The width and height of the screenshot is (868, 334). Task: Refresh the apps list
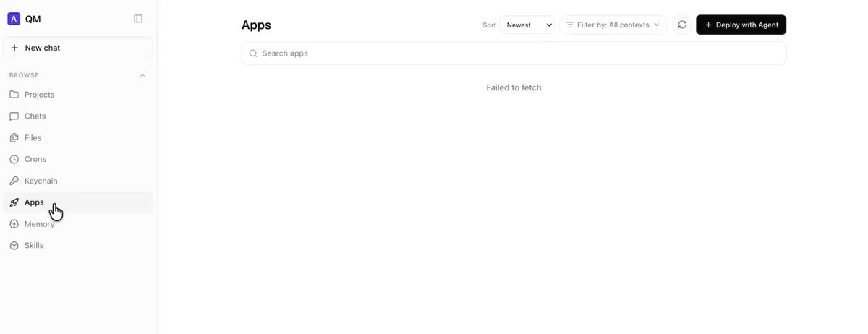(682, 25)
